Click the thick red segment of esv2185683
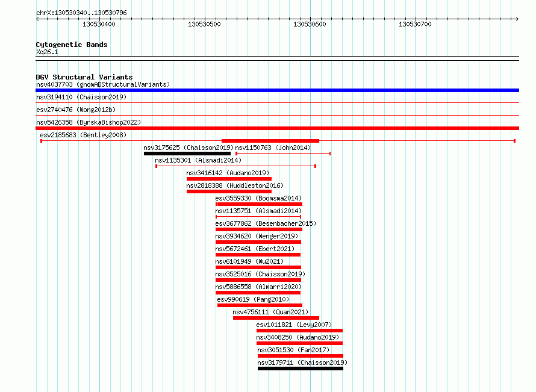The image size is (536, 392). pos(270,141)
